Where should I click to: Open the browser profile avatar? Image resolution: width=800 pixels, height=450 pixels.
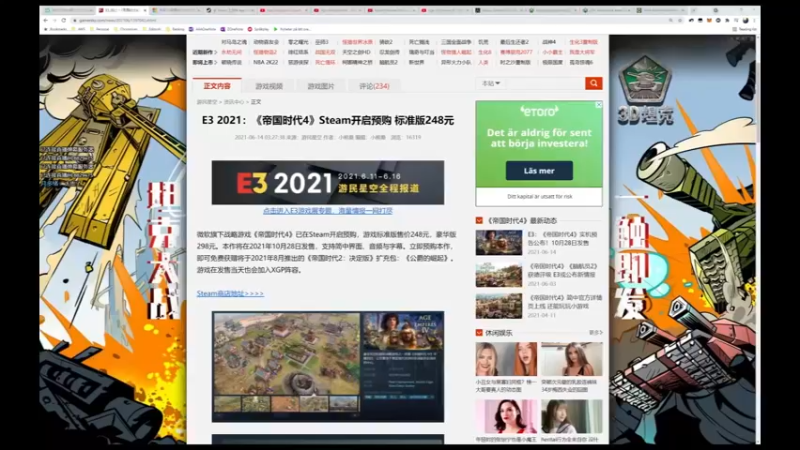[745, 20]
